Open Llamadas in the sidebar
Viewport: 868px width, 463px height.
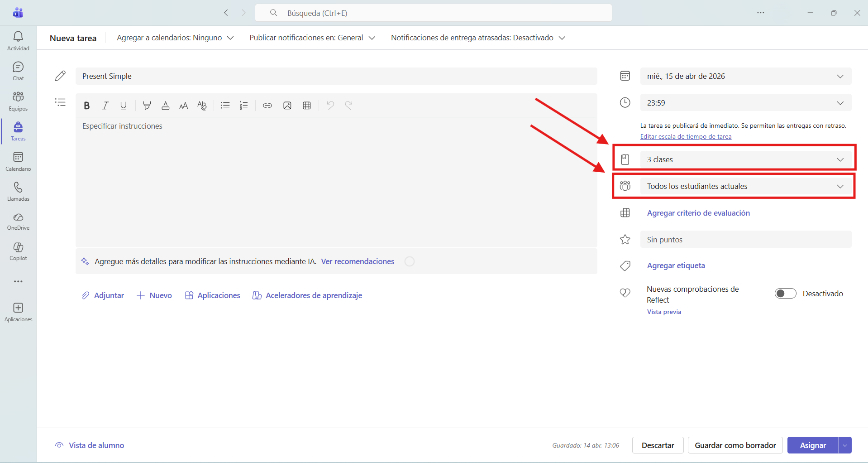pos(18,192)
